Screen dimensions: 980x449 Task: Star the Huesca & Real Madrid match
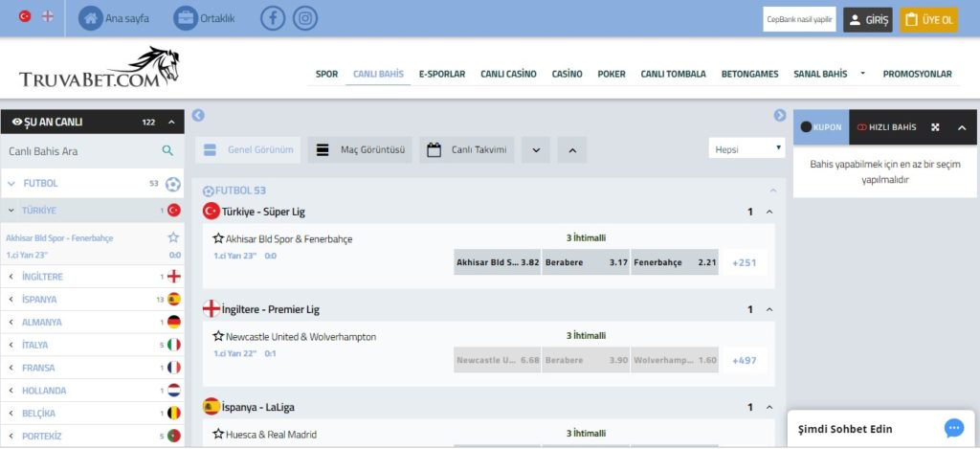[218, 434]
